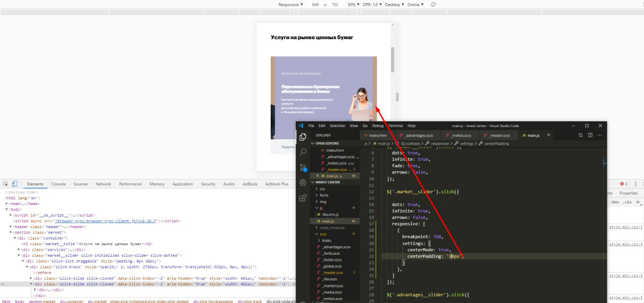Viewport: 644px width, 303px height.
Task: Open _market.scss in the explorer
Action: pyautogui.click(x=334, y=286)
